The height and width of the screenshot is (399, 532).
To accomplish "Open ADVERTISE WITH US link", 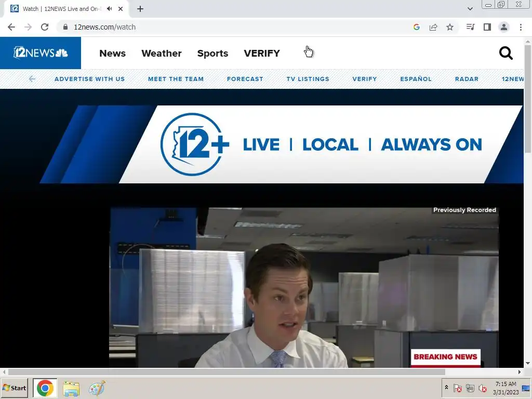I will pos(89,79).
